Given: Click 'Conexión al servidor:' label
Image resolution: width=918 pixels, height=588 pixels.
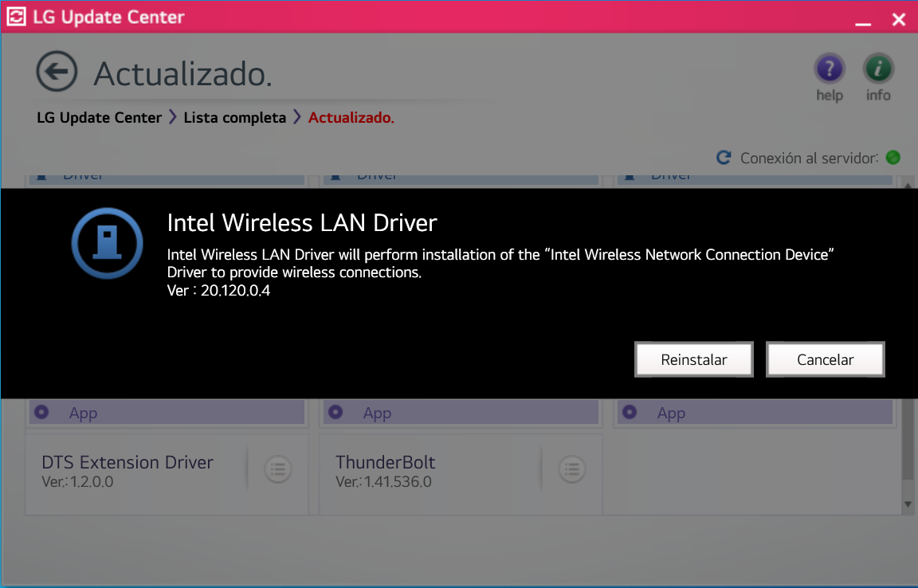Looking at the screenshot, I should 809,158.
